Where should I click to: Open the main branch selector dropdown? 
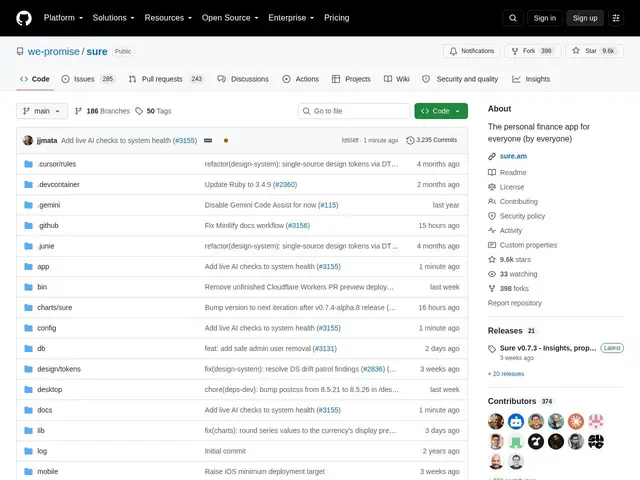[x=42, y=111]
